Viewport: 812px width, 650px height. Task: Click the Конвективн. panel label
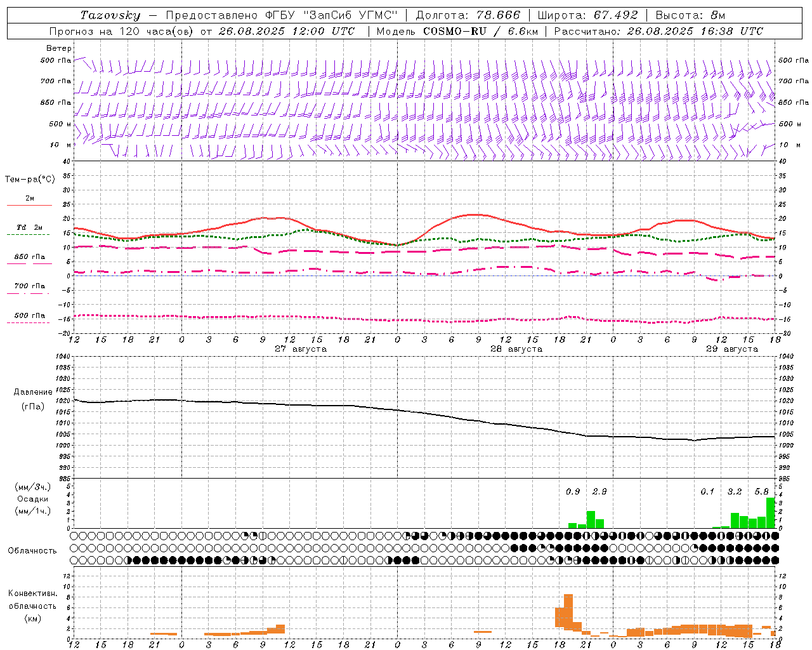point(33,594)
